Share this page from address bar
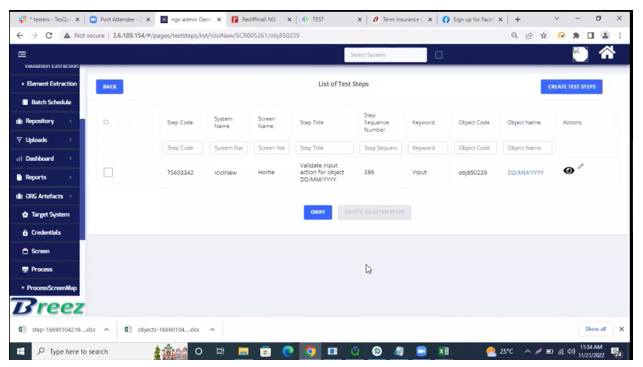The width and height of the screenshot is (643, 367). click(x=529, y=36)
